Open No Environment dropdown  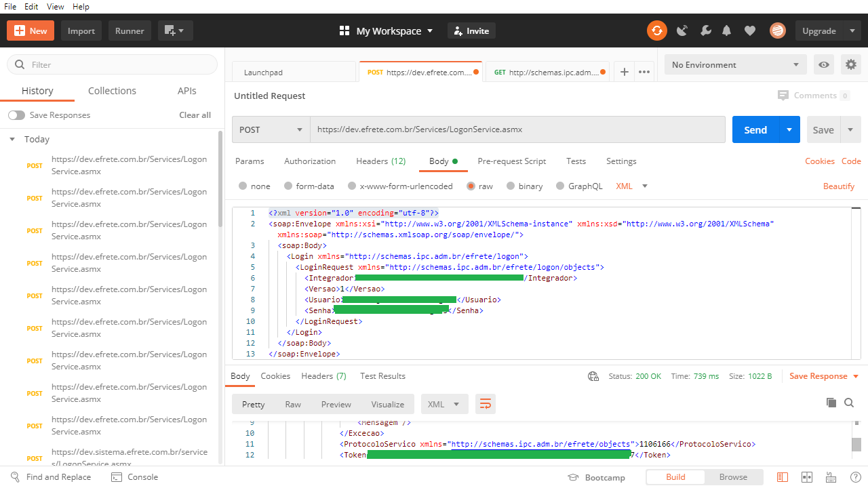coord(736,64)
